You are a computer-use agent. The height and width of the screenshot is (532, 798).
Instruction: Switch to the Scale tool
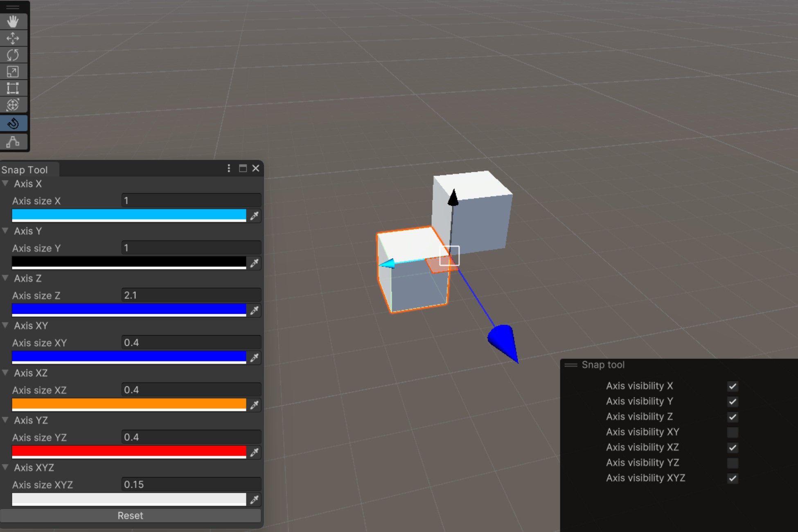pos(13,71)
